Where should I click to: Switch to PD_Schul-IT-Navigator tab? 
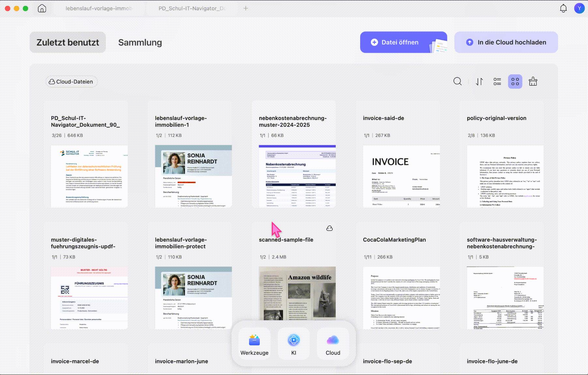[191, 8]
